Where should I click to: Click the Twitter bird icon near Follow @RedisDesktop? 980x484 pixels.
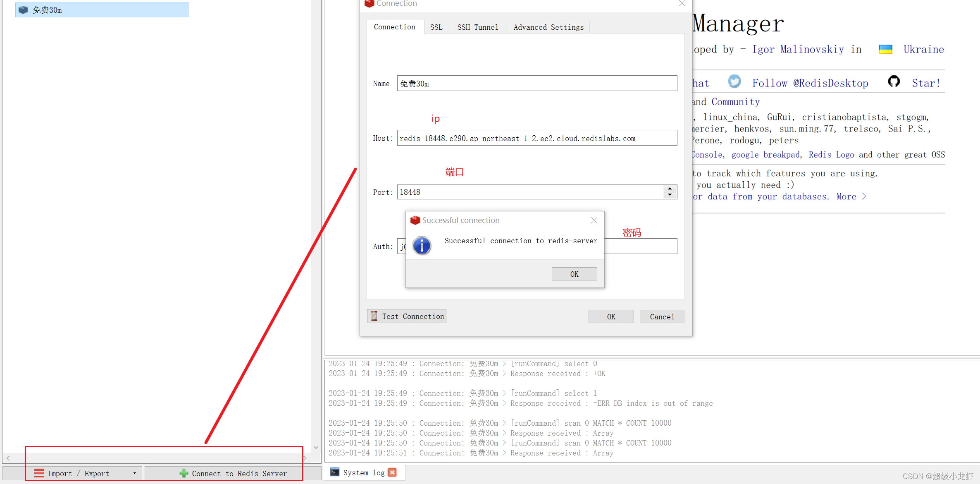click(734, 81)
